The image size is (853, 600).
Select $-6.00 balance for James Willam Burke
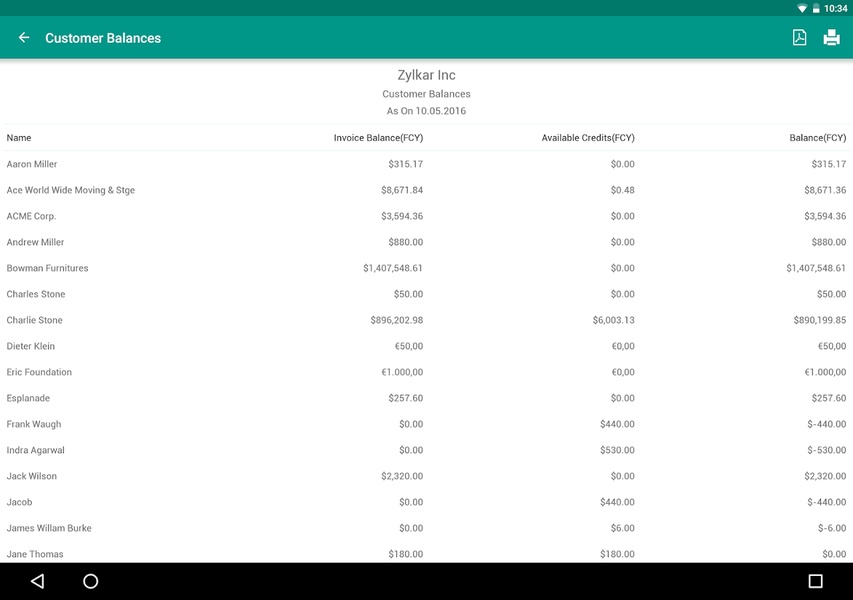(832, 528)
